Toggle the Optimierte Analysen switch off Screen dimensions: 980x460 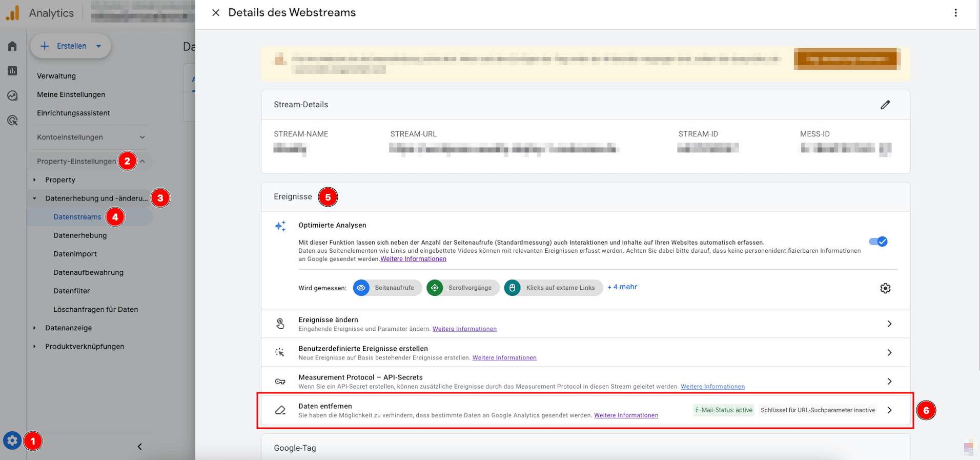pyautogui.click(x=878, y=242)
